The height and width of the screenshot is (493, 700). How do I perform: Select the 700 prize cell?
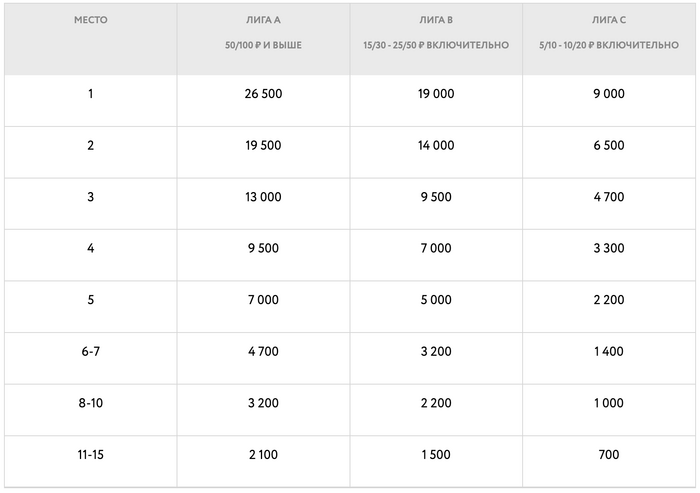pos(609,456)
